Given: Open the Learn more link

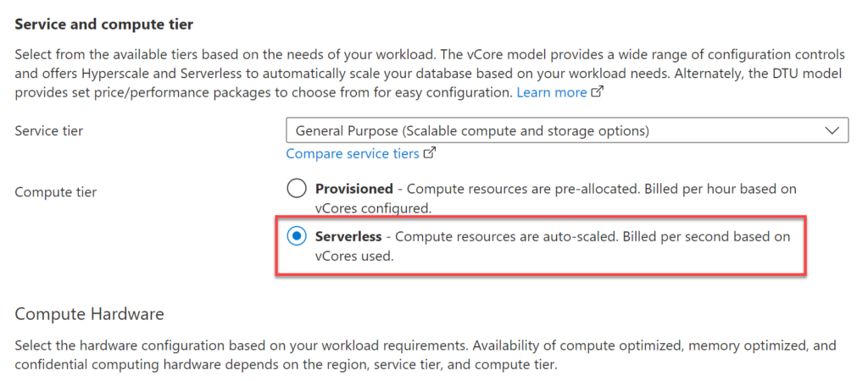Looking at the screenshot, I should pos(552,91).
